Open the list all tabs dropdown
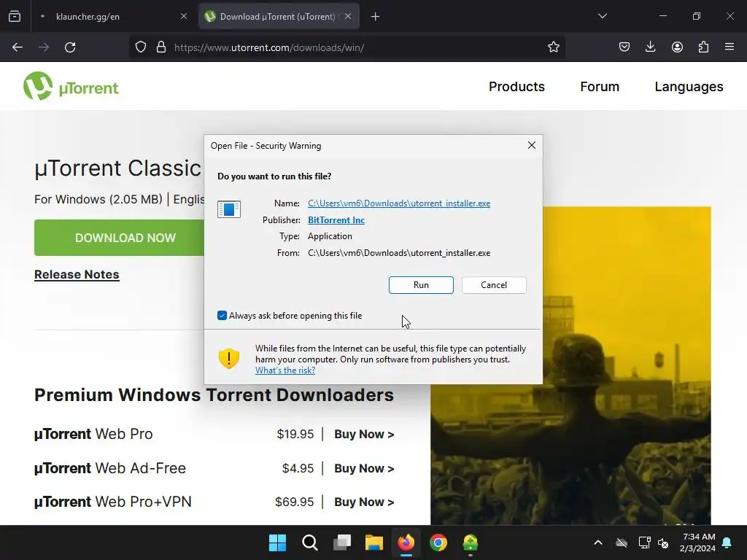 click(602, 16)
